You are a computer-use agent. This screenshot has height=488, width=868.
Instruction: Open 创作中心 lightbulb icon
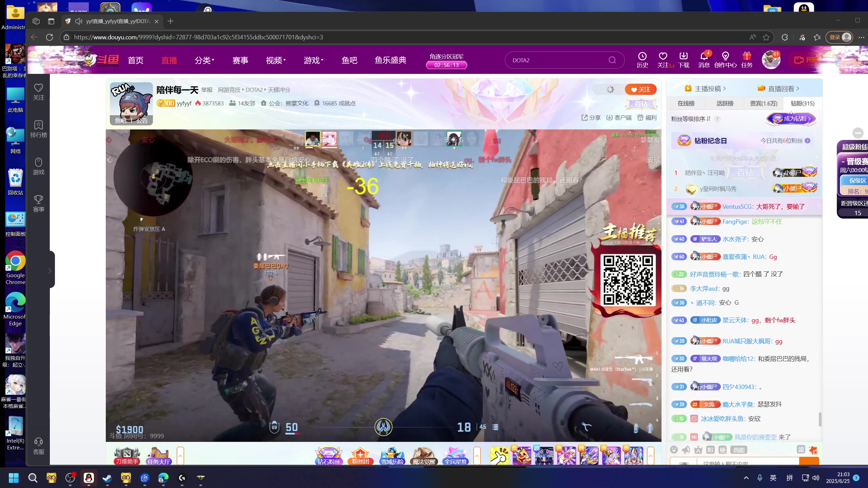(x=725, y=60)
